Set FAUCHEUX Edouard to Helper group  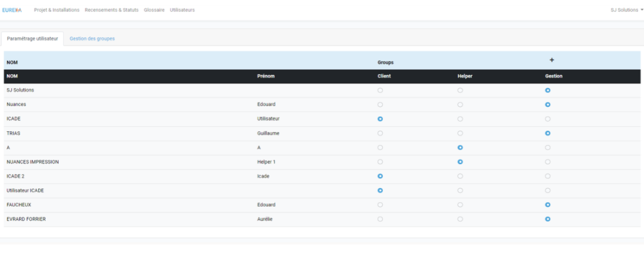[x=460, y=205]
